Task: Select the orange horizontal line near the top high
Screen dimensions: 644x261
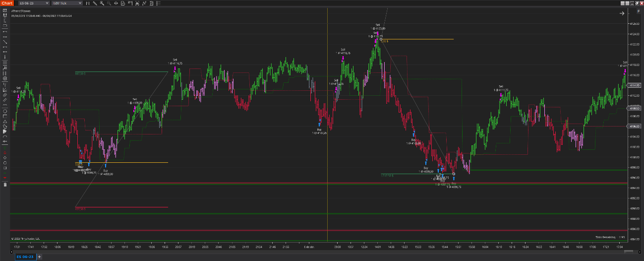Action: pos(417,39)
